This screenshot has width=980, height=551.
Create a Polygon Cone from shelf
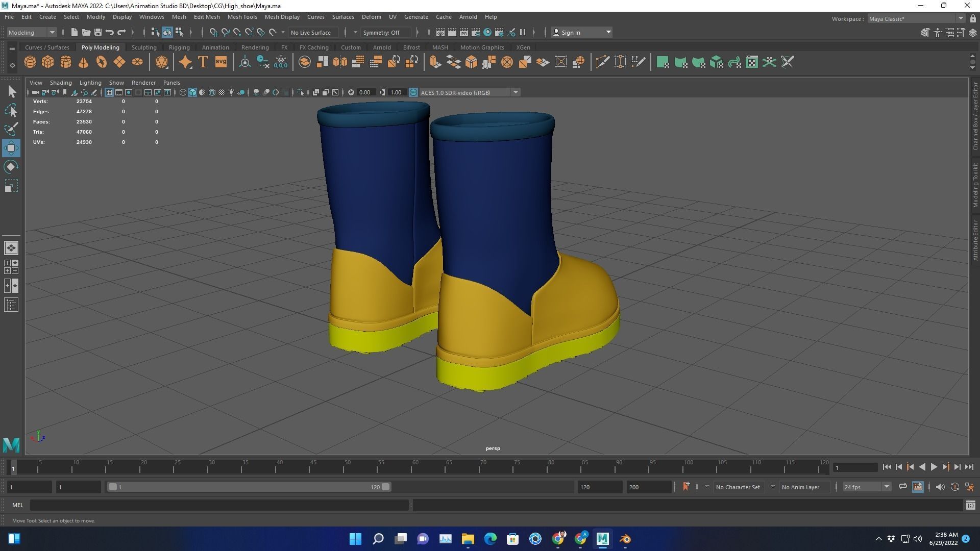coord(84,62)
